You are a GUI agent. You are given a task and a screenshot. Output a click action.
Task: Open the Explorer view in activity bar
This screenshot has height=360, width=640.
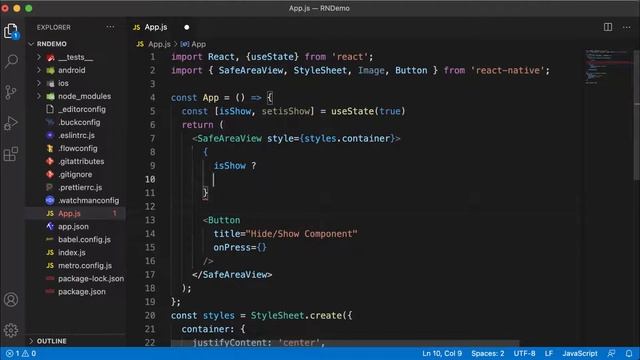11,31
